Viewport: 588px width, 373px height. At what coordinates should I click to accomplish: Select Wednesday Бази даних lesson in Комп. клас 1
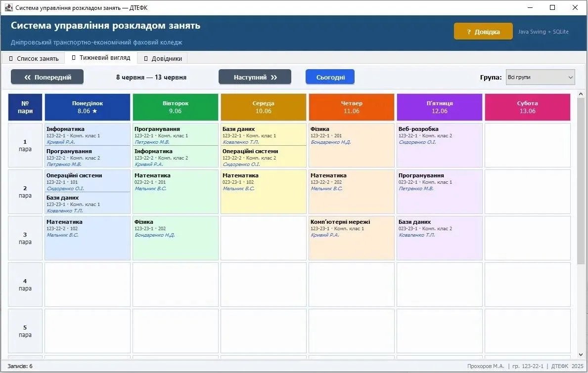tap(263, 135)
